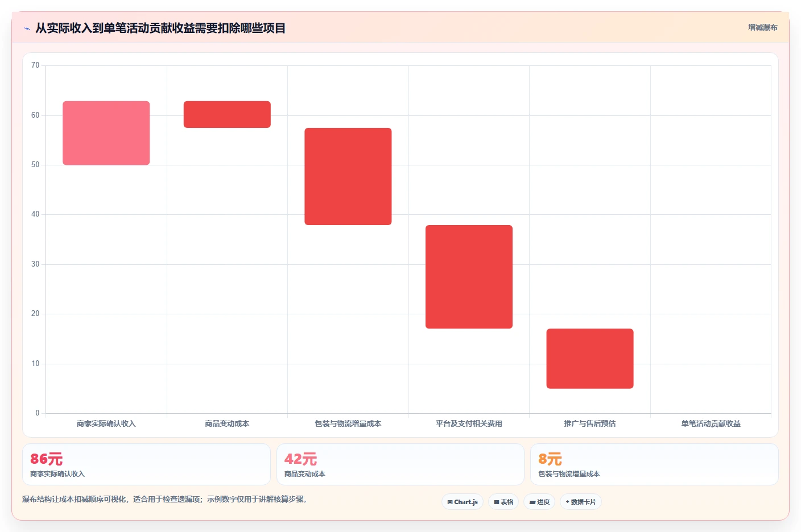Viewport: 801px width, 532px height.
Task: Click the y-axis tick label 0
Action: [x=38, y=413]
